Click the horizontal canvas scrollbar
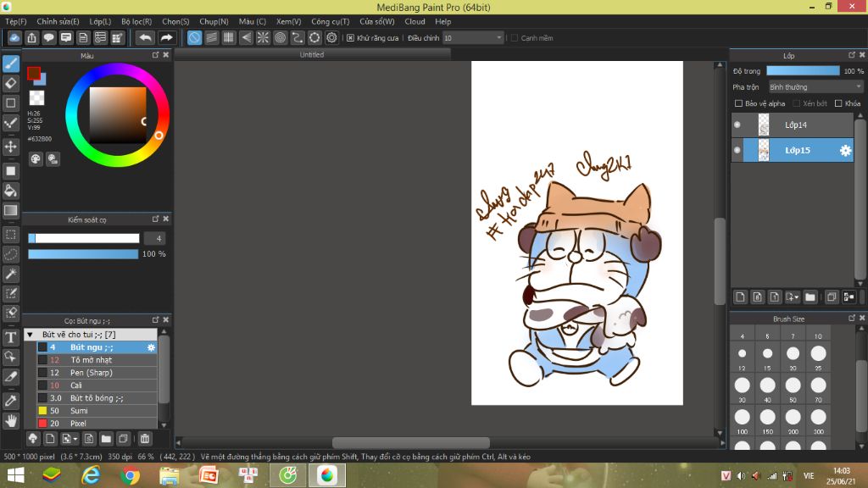868x488 pixels. tap(411, 442)
